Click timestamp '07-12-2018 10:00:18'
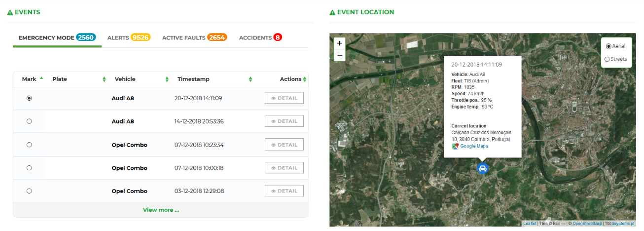The height and width of the screenshot is (231, 644). point(199,168)
